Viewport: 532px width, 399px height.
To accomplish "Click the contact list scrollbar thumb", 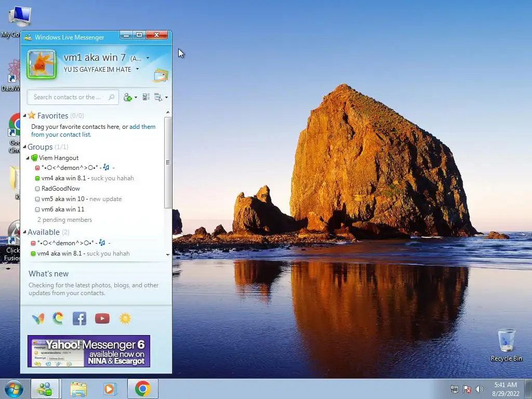I will [168, 163].
